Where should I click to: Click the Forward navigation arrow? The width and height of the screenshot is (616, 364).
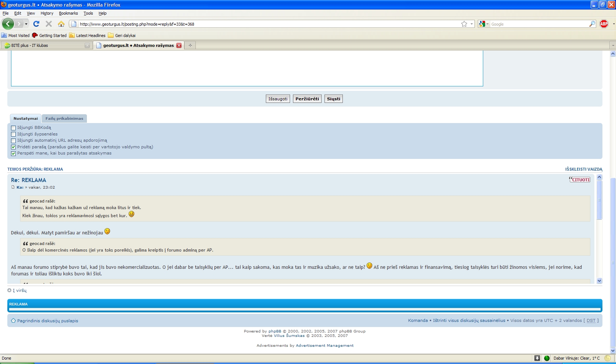pyautogui.click(x=19, y=24)
